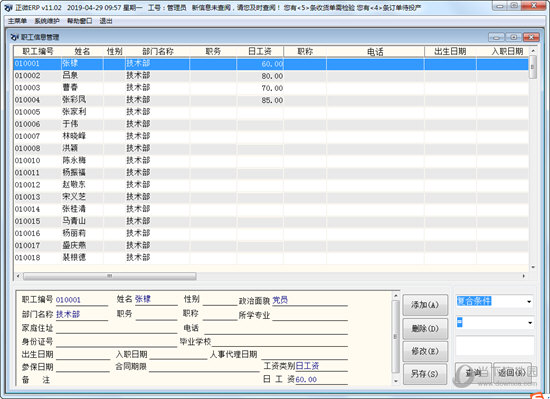Click the 职工编号 column header
This screenshot has height=399, width=550.
[38, 52]
